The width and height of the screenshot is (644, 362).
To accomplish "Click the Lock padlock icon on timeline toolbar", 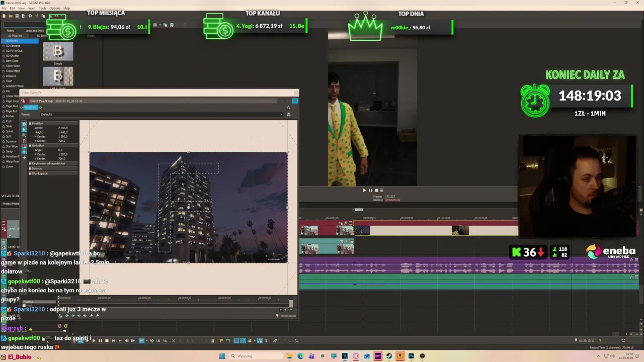I will pos(212,340).
